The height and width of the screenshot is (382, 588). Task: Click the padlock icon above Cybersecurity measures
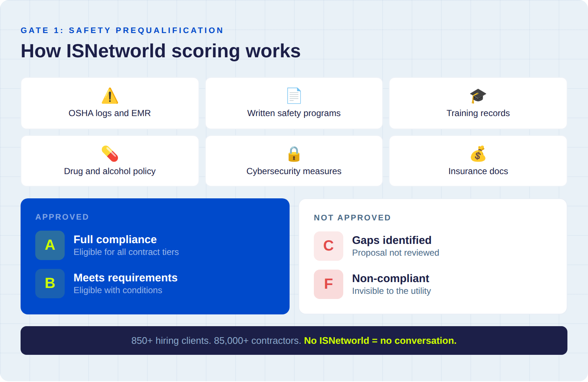294,154
